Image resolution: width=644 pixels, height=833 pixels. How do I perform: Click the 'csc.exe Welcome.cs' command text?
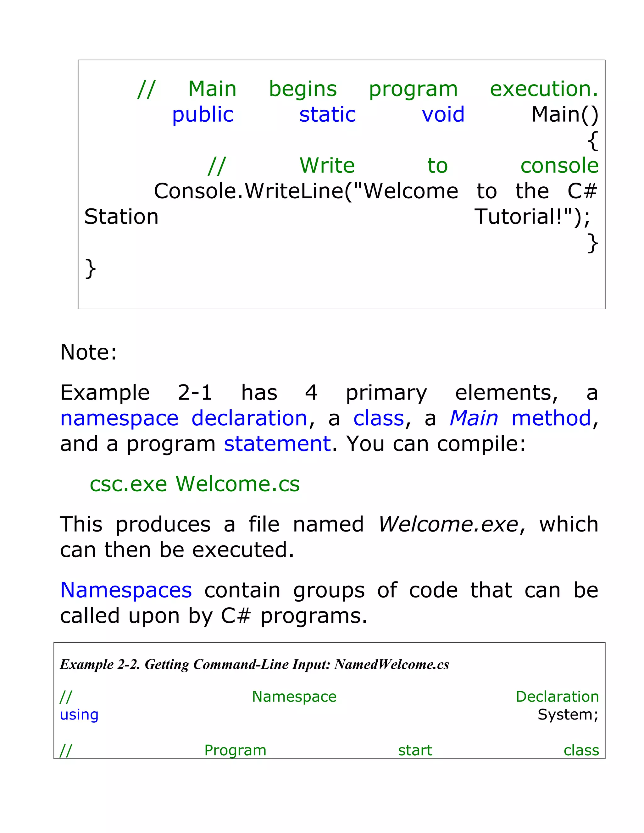(x=195, y=484)
